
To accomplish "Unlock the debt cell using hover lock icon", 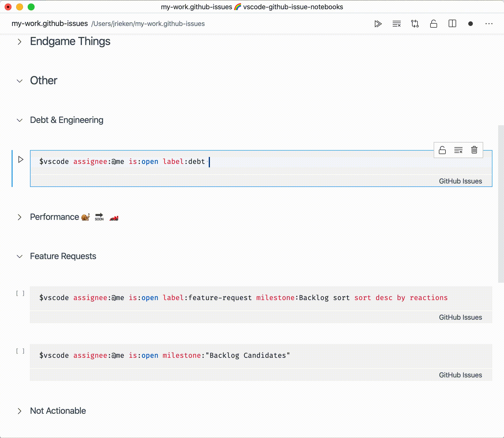I will [442, 150].
